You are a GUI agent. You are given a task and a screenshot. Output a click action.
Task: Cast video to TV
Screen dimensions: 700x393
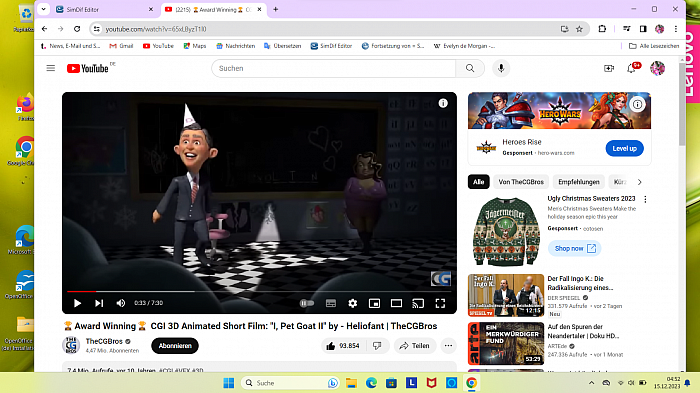point(418,303)
